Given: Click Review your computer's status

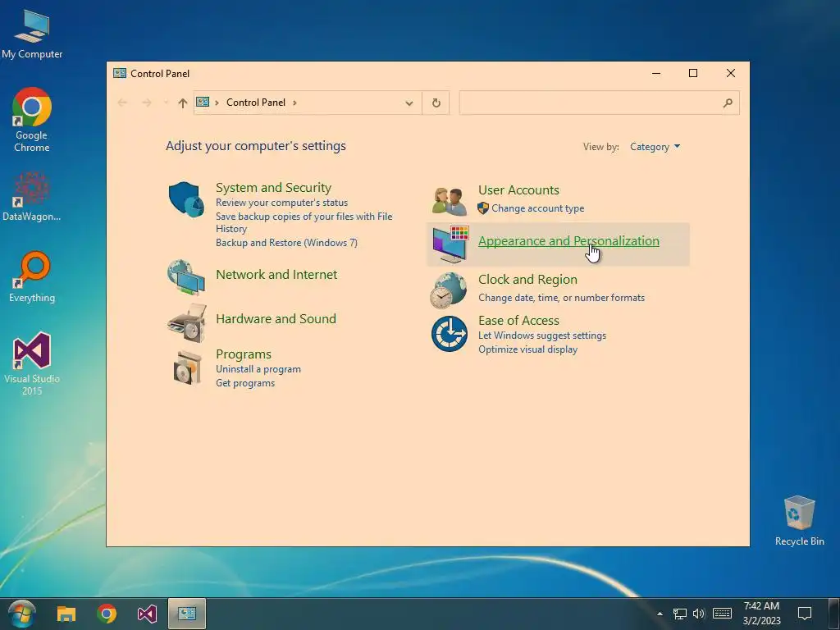Looking at the screenshot, I should pyautogui.click(x=282, y=203).
